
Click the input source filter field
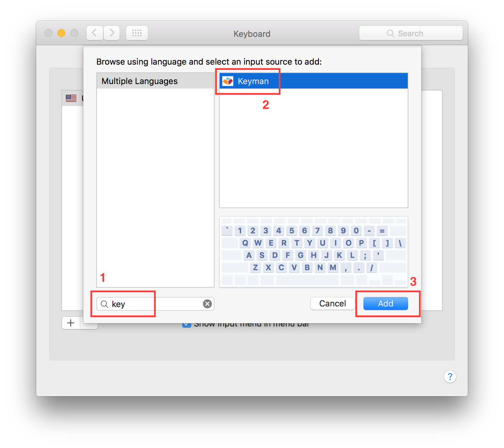click(155, 304)
